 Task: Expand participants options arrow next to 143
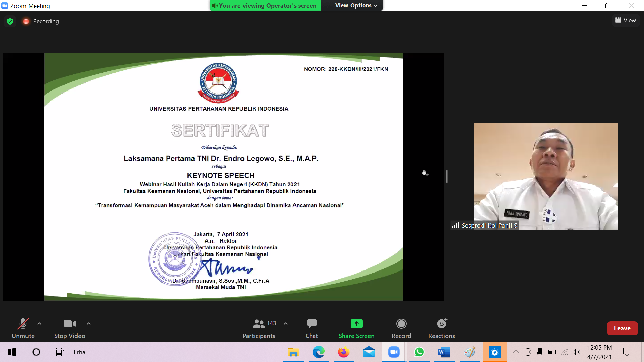tap(286, 324)
